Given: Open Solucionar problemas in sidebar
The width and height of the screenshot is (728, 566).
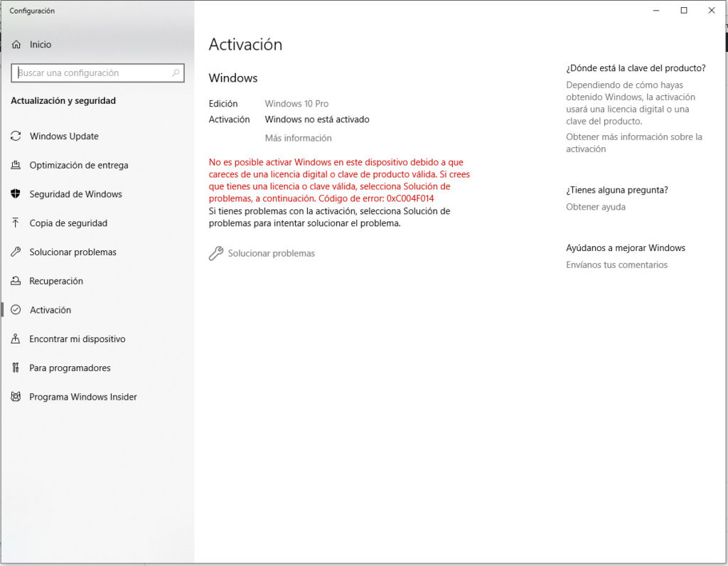Looking at the screenshot, I should [x=73, y=252].
